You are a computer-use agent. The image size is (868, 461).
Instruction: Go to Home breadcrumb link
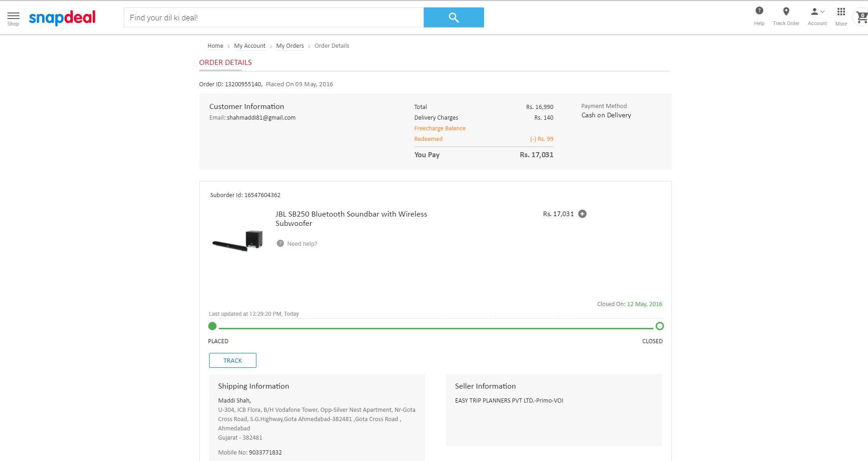[215, 46]
